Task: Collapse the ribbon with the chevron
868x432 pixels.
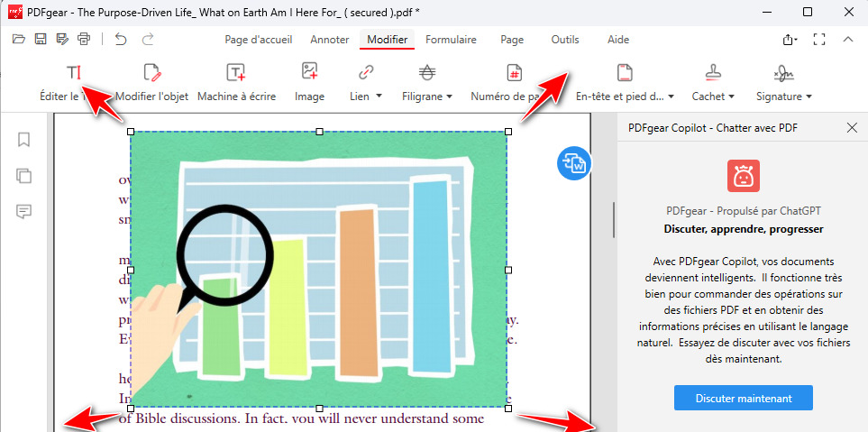Action: tap(847, 40)
